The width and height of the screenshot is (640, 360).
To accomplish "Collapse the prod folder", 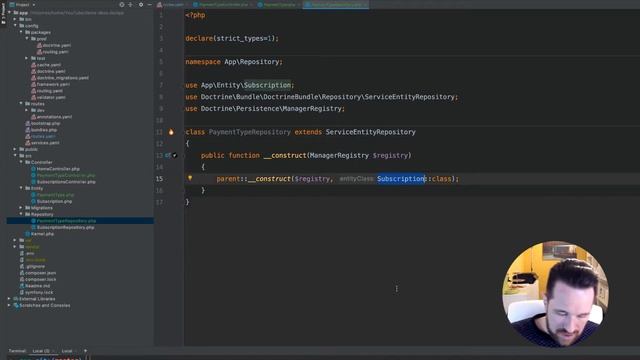I will tap(27, 38).
